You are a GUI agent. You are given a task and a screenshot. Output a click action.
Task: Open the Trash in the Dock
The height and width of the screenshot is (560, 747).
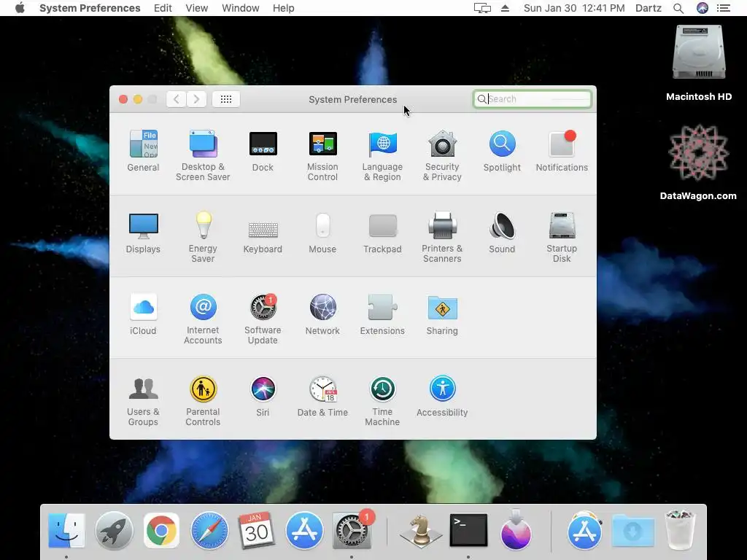pos(680,529)
